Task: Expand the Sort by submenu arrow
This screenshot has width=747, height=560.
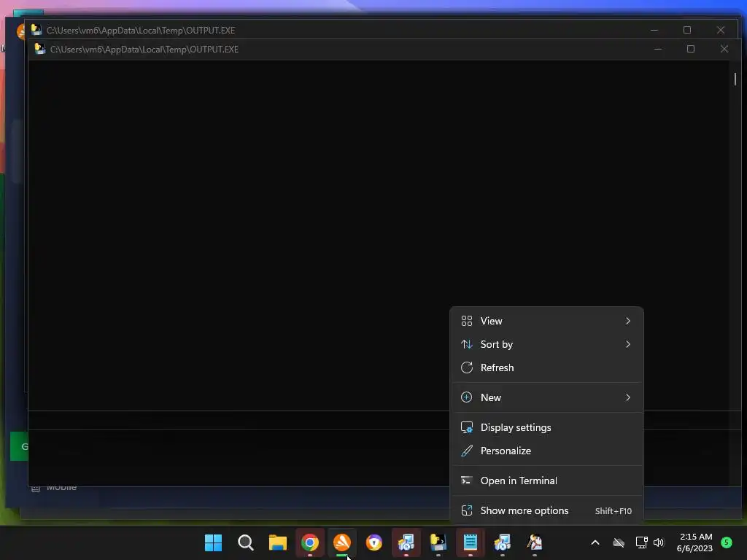Action: point(628,344)
